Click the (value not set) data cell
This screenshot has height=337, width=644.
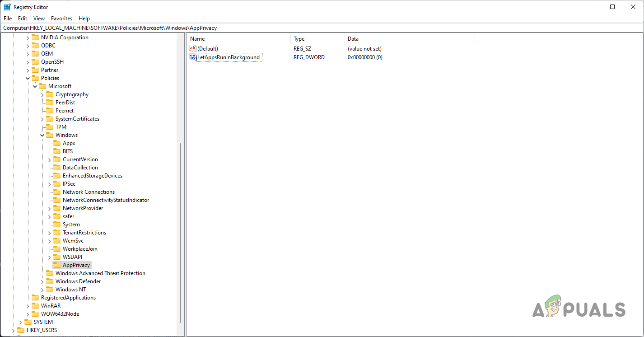[x=365, y=48]
